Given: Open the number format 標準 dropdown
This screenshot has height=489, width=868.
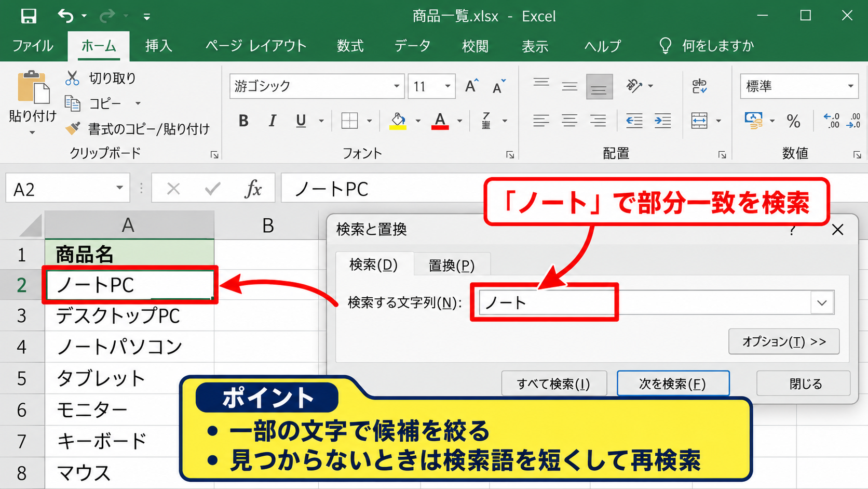Looking at the screenshot, I should pyautogui.click(x=850, y=86).
